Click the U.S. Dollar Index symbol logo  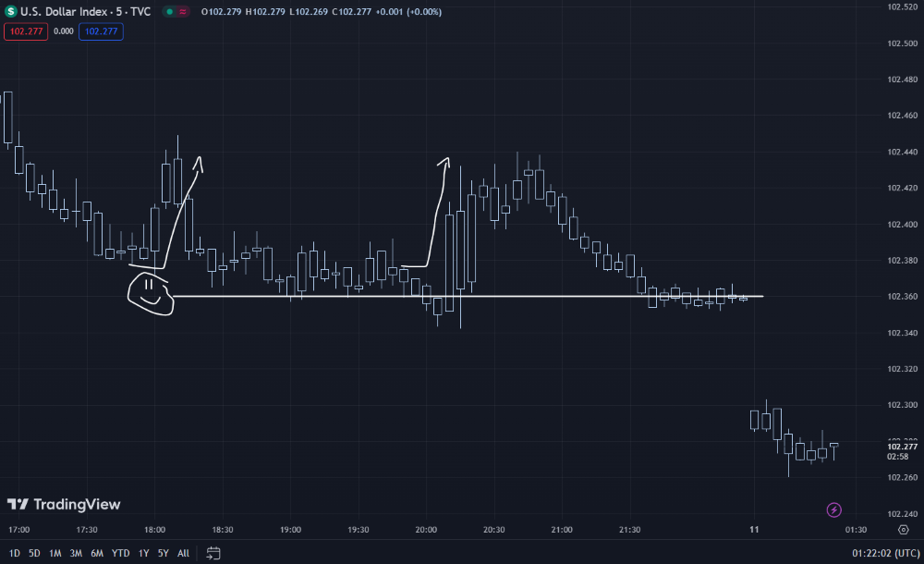(10, 11)
